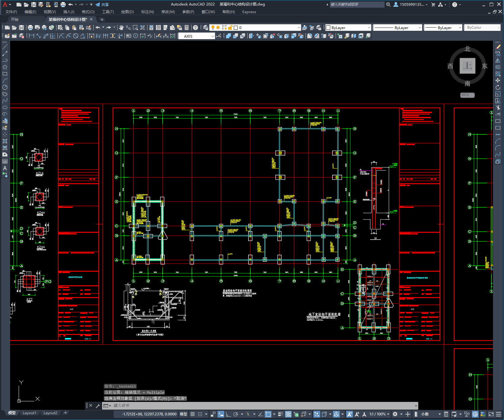Click the 模型 model space button in status bar
Image resolution: width=504 pixels, height=420 pixels.
click(184, 414)
